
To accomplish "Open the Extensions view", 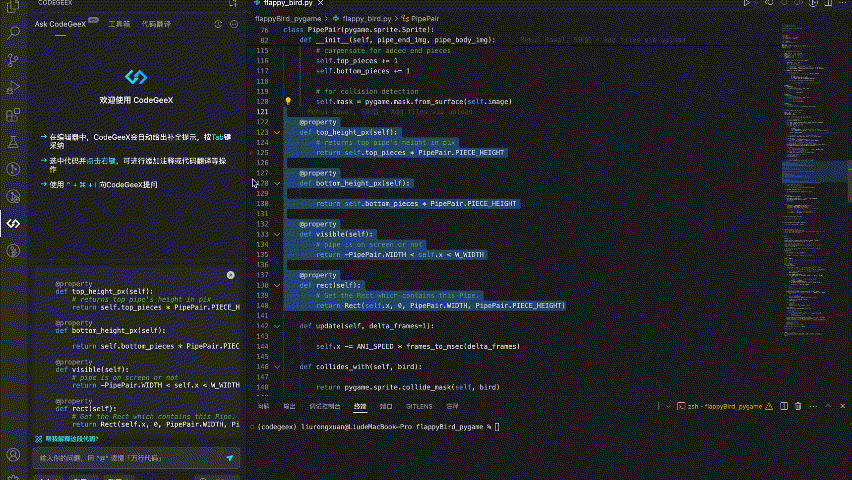I will (x=14, y=115).
